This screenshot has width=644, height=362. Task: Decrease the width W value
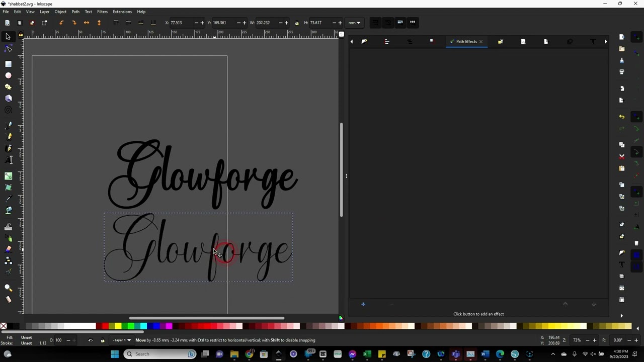coord(281,23)
